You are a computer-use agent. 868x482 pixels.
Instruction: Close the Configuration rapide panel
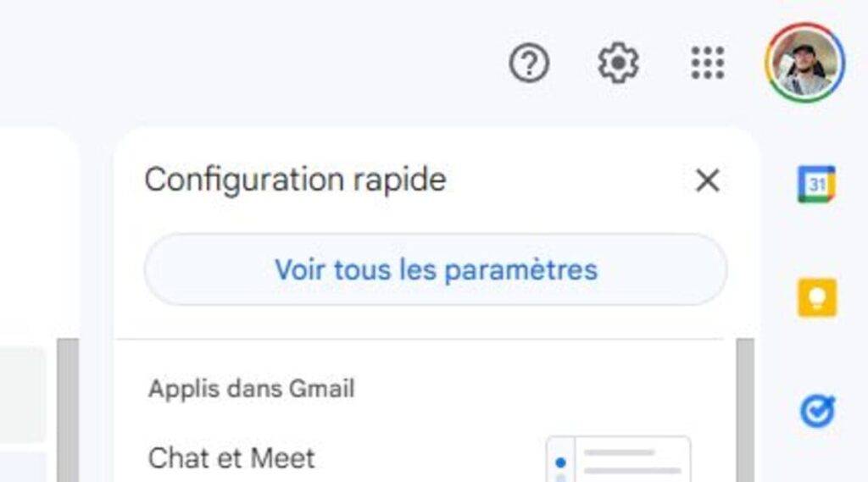[x=707, y=180]
